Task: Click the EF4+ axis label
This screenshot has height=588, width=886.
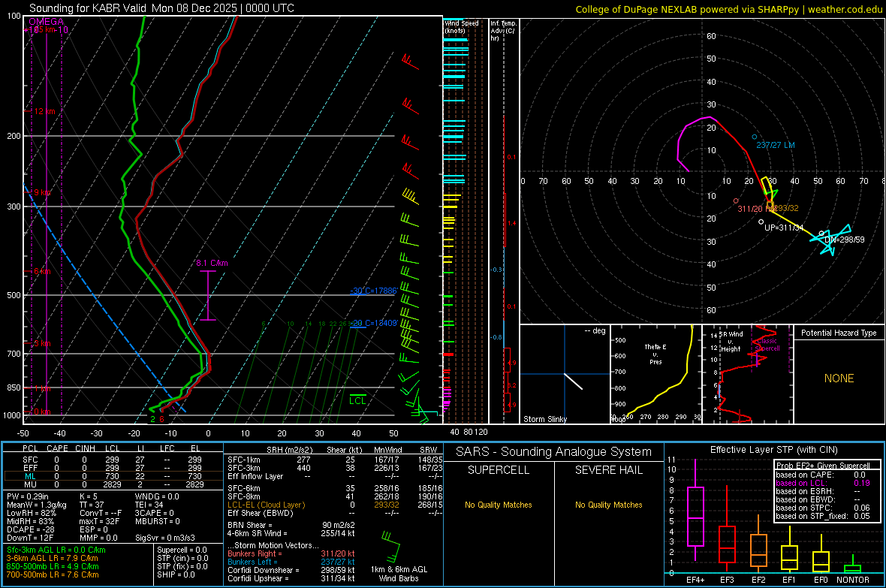Action: pos(695,580)
